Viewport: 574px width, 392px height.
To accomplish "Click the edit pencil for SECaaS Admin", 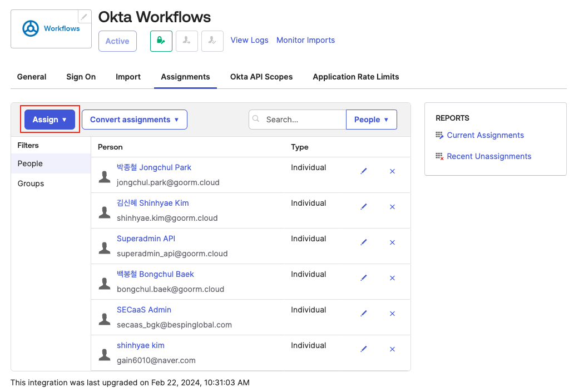I will [364, 314].
